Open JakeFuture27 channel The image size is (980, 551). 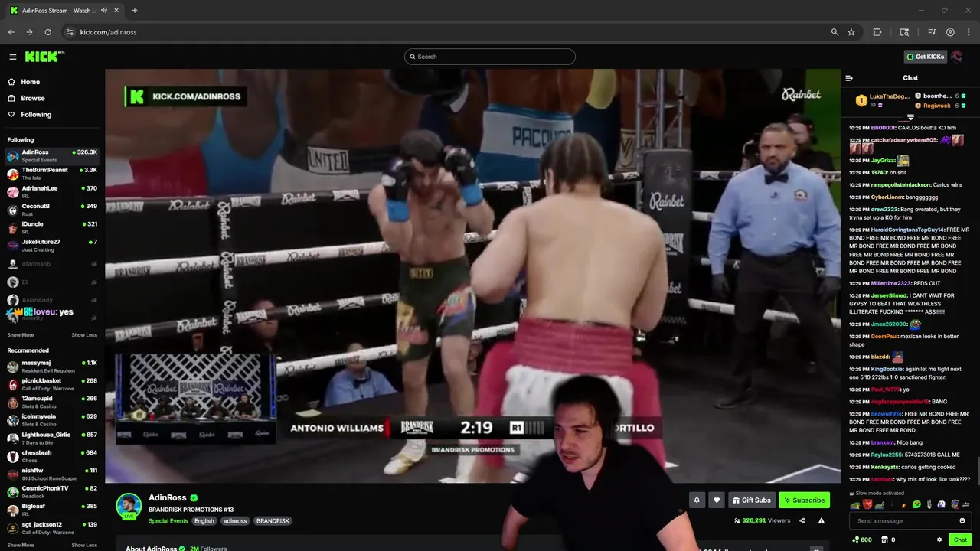[52, 246]
